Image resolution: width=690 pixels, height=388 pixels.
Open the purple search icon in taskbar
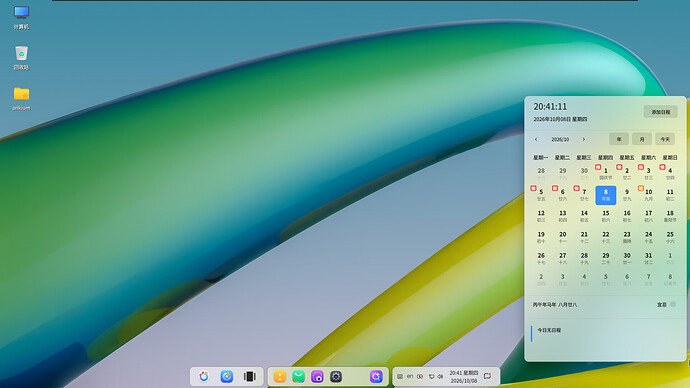[376, 376]
